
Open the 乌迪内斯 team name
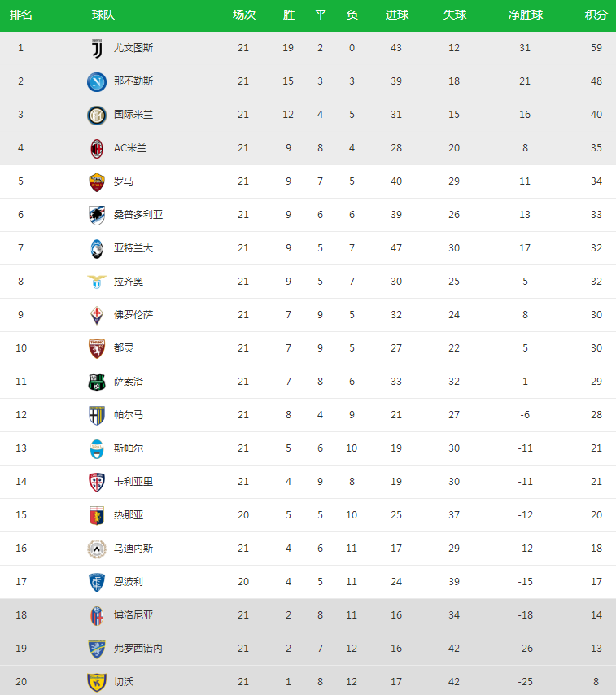click(133, 549)
